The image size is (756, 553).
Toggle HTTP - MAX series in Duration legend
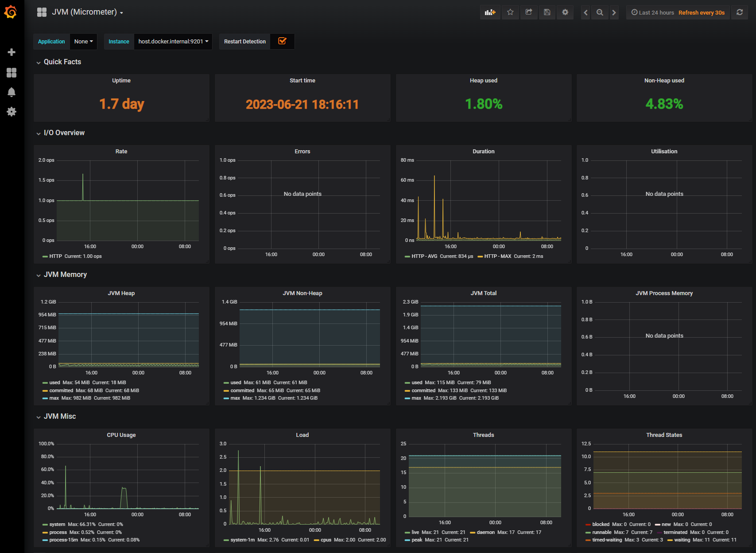(x=498, y=256)
